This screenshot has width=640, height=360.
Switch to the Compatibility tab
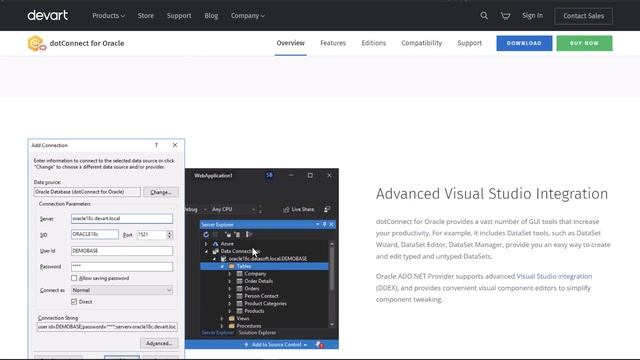click(422, 43)
